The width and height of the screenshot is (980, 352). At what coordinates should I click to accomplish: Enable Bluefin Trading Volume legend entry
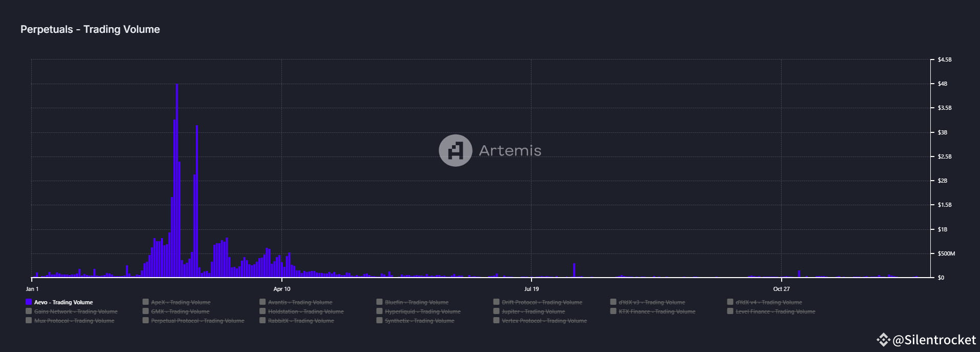413,302
